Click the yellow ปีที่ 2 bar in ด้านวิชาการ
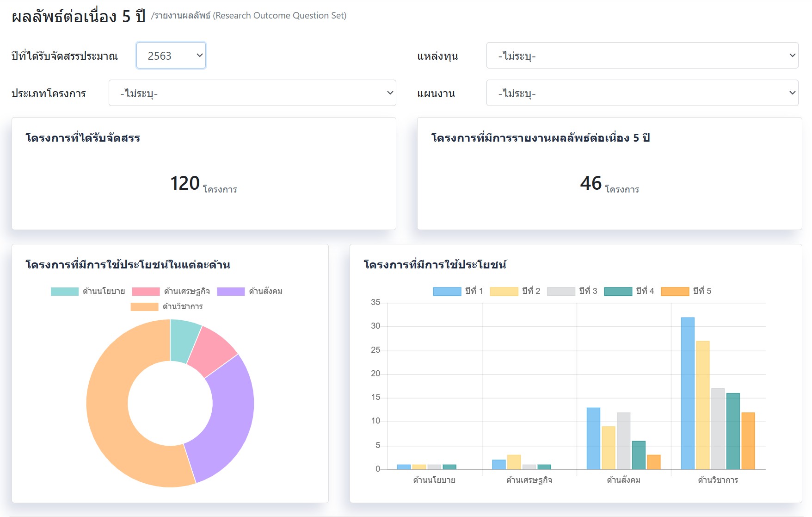812x517 pixels. [x=703, y=405]
